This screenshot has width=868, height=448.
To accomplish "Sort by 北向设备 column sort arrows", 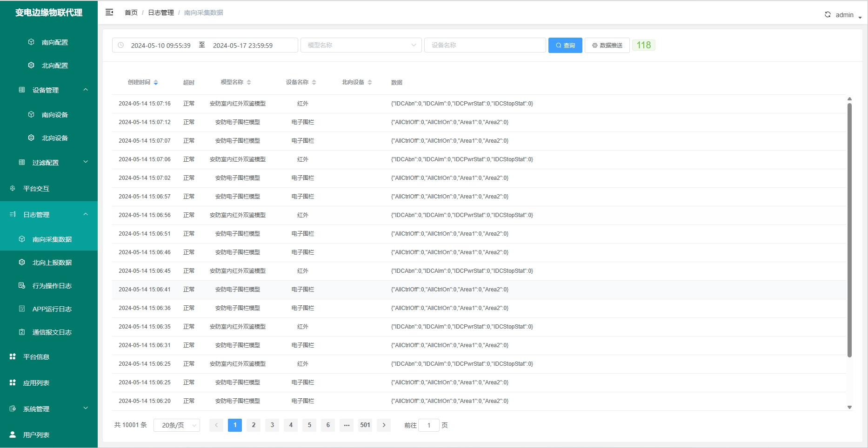I will click(x=370, y=83).
